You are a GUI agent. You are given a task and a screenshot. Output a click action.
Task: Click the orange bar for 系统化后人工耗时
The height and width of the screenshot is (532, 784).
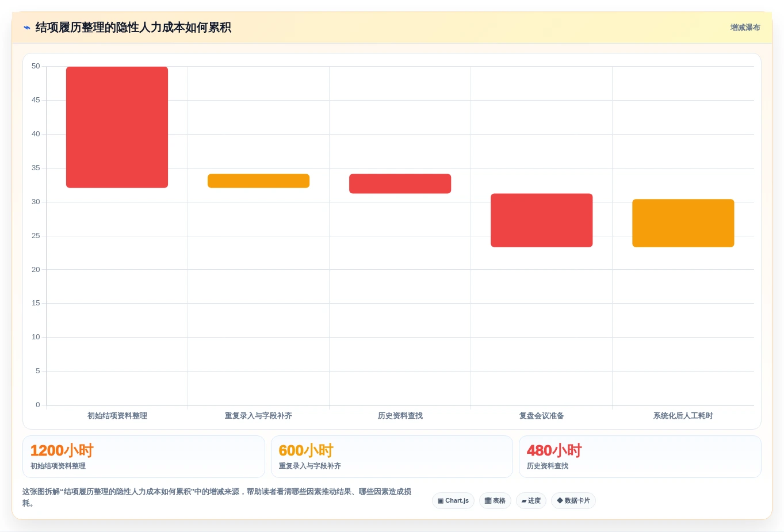tap(683, 223)
